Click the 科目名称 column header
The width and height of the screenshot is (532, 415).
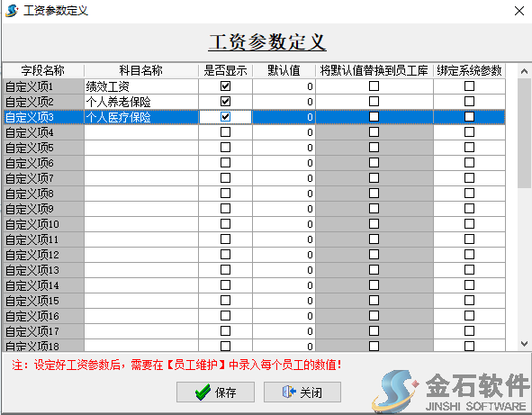tap(141, 70)
